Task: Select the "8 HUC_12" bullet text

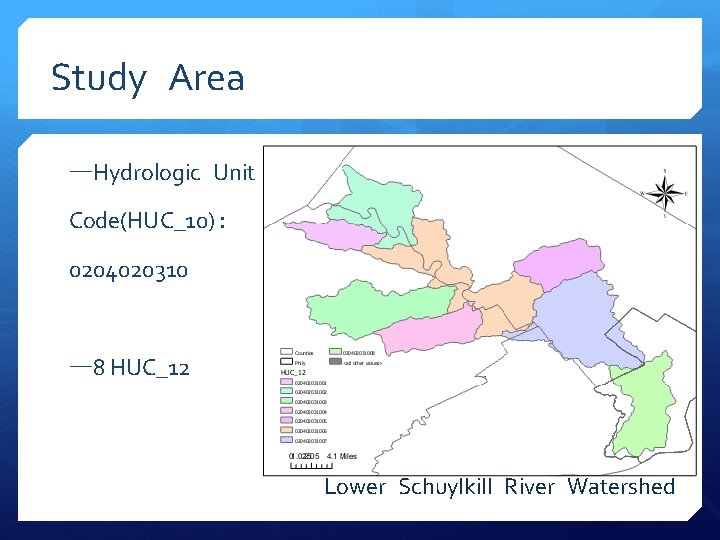Action: pyautogui.click(x=141, y=368)
